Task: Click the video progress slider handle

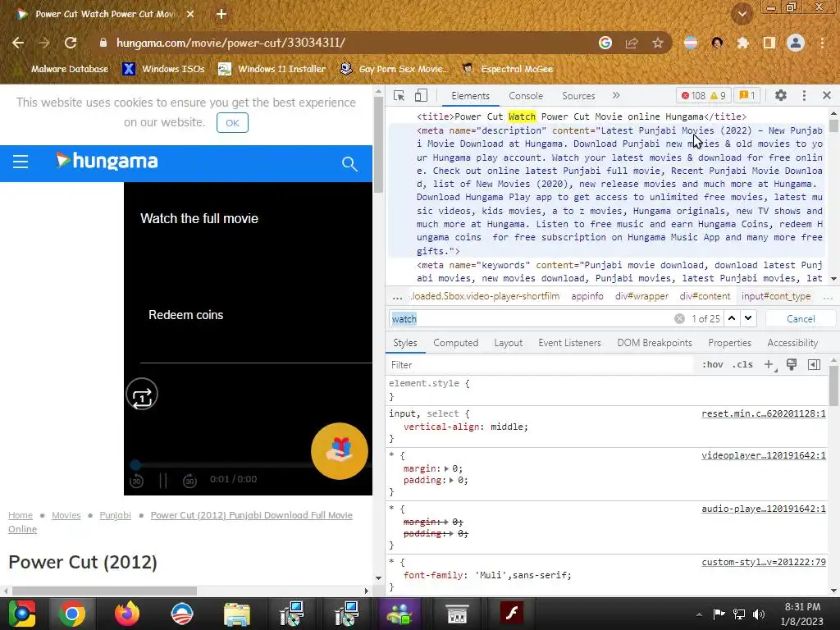Action: point(135,464)
